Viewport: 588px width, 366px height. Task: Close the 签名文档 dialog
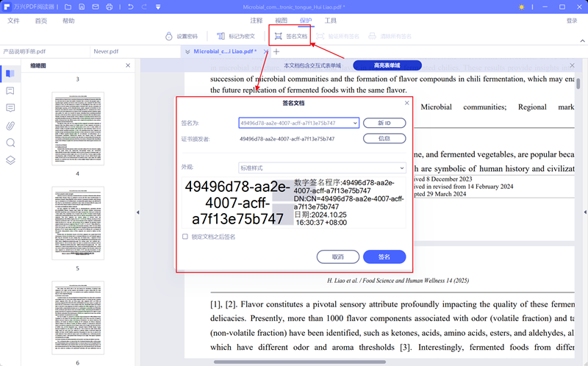[x=407, y=103]
